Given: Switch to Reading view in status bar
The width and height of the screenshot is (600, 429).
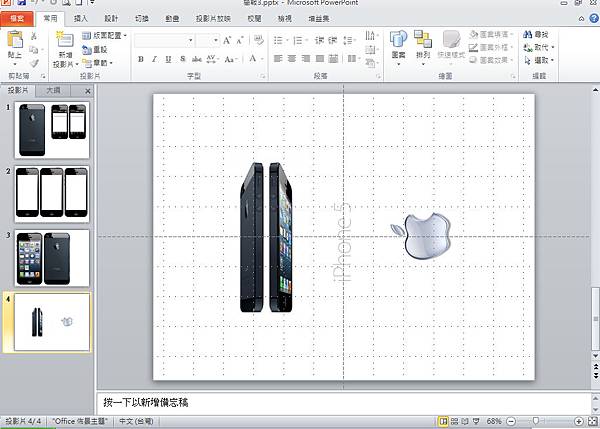Looking at the screenshot, I should pyautogui.click(x=465, y=421).
